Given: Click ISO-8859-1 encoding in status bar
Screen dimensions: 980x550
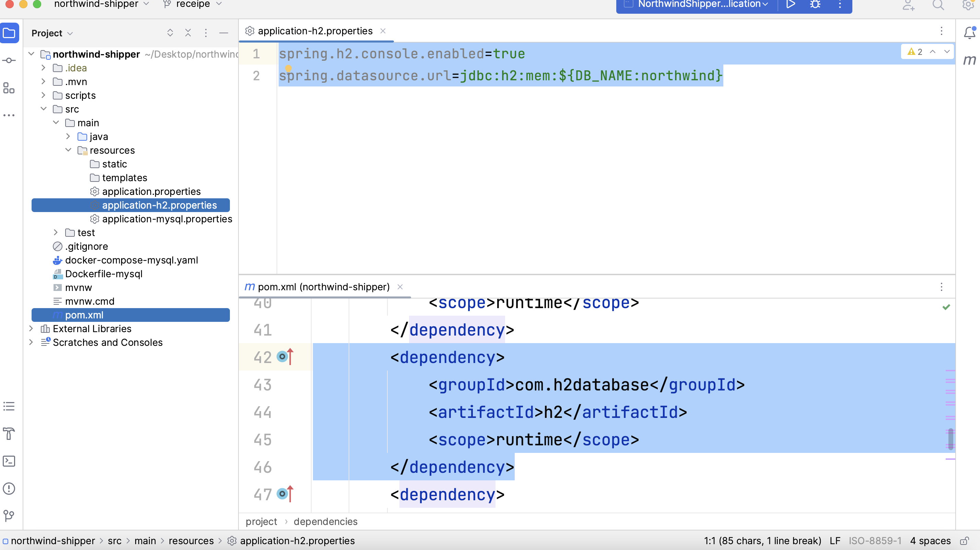Looking at the screenshot, I should pos(875,541).
